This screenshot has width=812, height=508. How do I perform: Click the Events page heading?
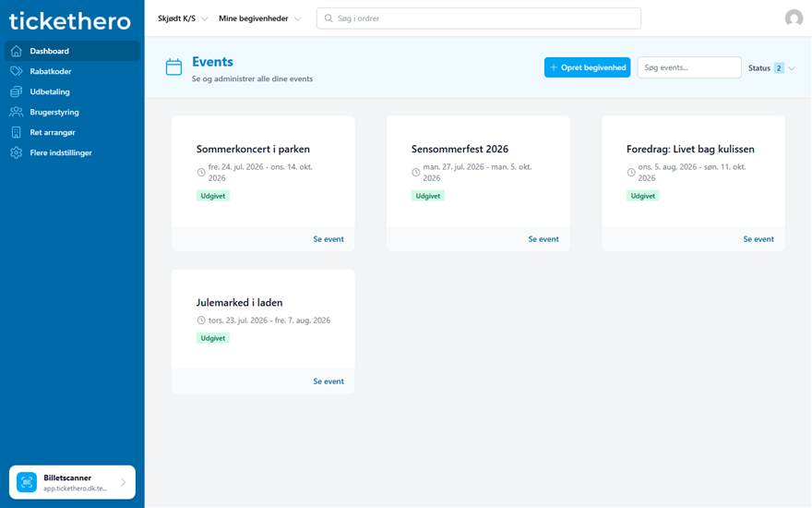(x=212, y=62)
